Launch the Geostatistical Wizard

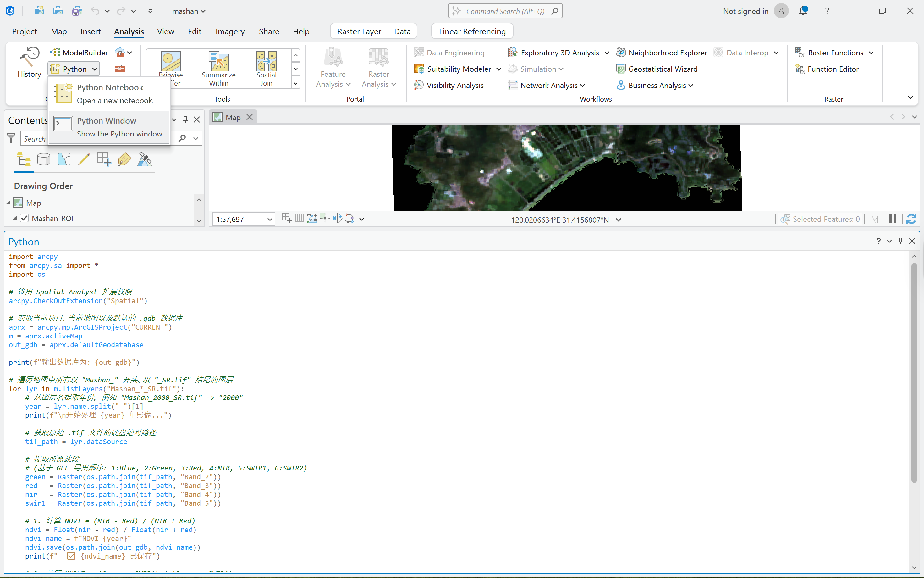click(657, 69)
